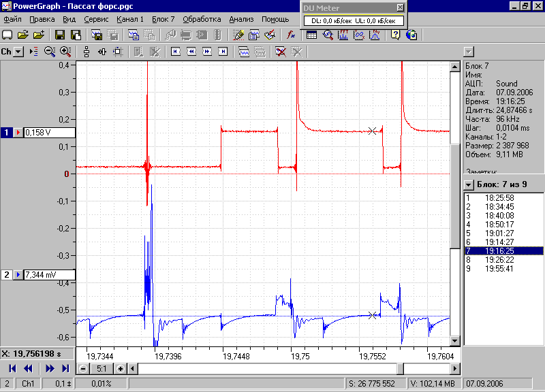Click the globe web icon

411,35
